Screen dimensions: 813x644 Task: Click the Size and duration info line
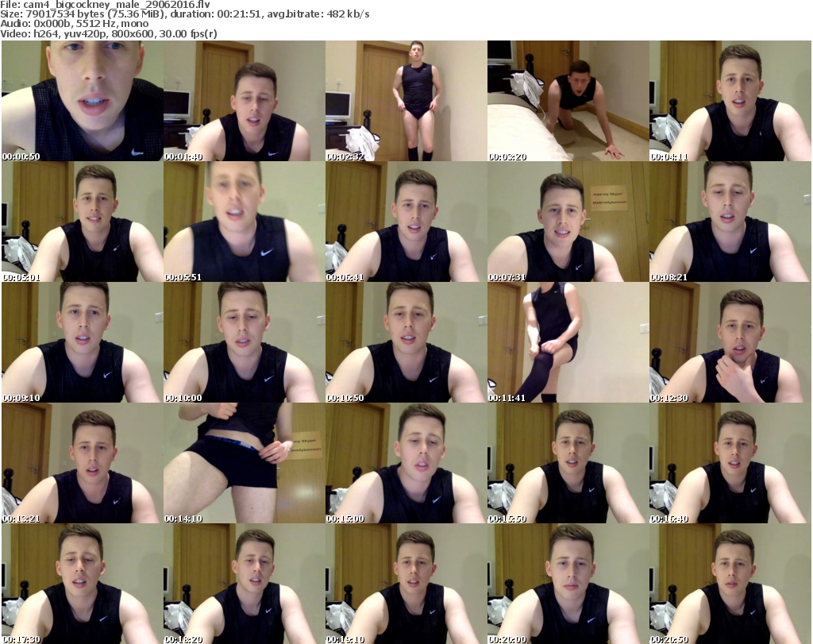(x=185, y=14)
